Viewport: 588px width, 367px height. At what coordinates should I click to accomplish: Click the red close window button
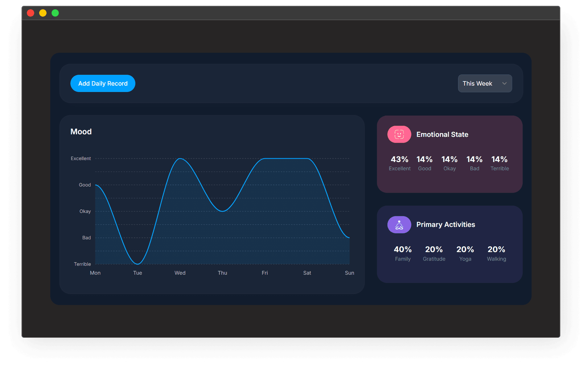click(31, 13)
